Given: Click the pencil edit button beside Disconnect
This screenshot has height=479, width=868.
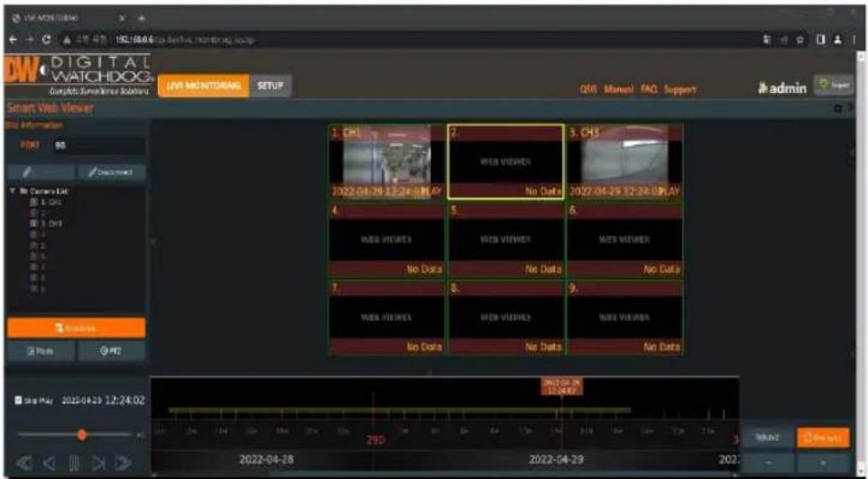Looking at the screenshot, I should (41, 173).
